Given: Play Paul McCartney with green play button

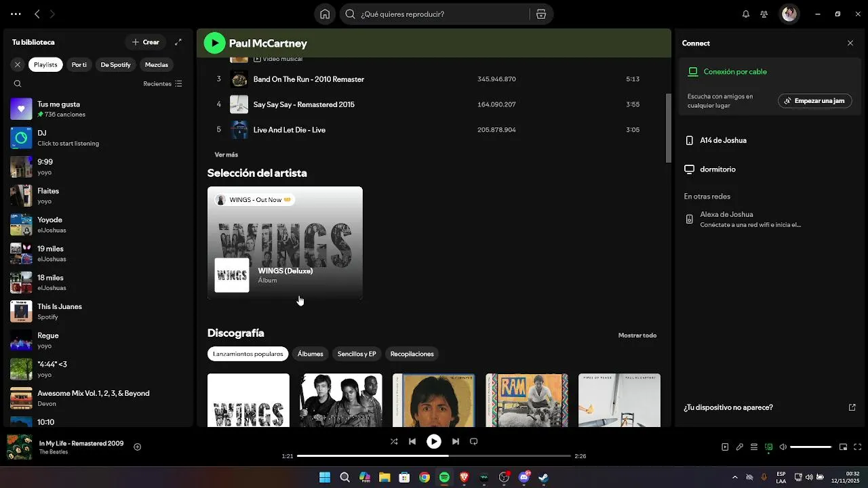Looking at the screenshot, I should pyautogui.click(x=215, y=43).
